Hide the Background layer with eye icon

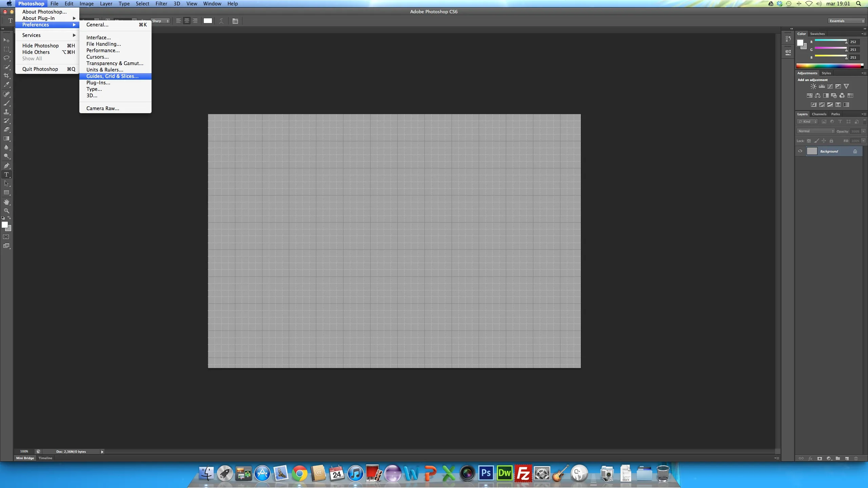click(x=800, y=151)
